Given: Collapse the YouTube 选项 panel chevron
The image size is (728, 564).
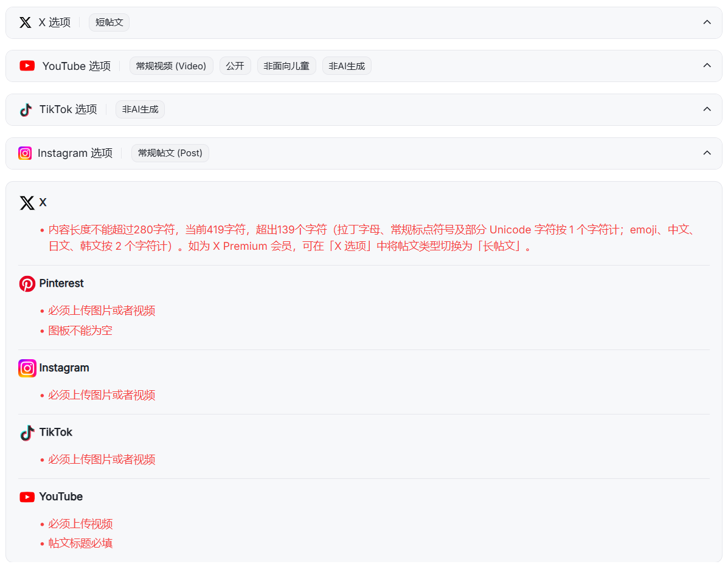Looking at the screenshot, I should [707, 66].
